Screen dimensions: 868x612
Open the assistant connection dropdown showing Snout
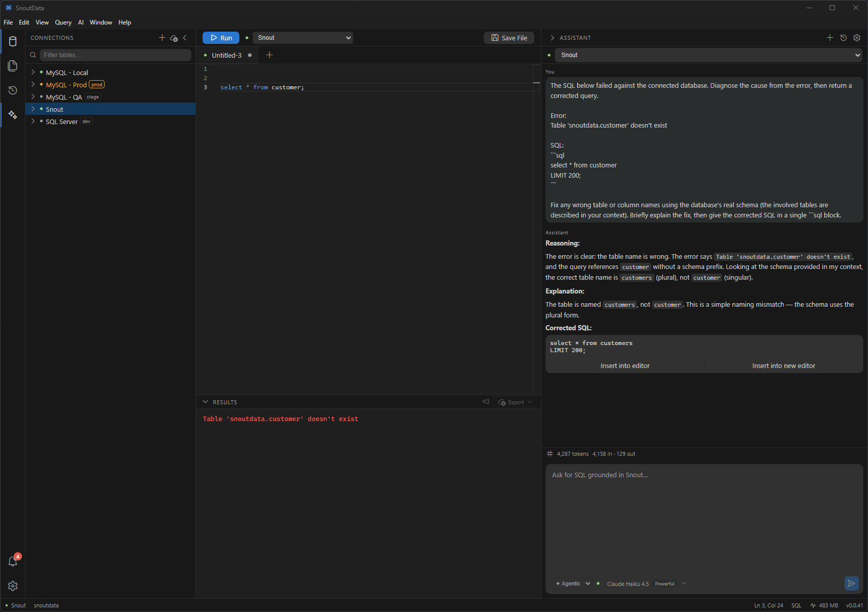[709, 55]
